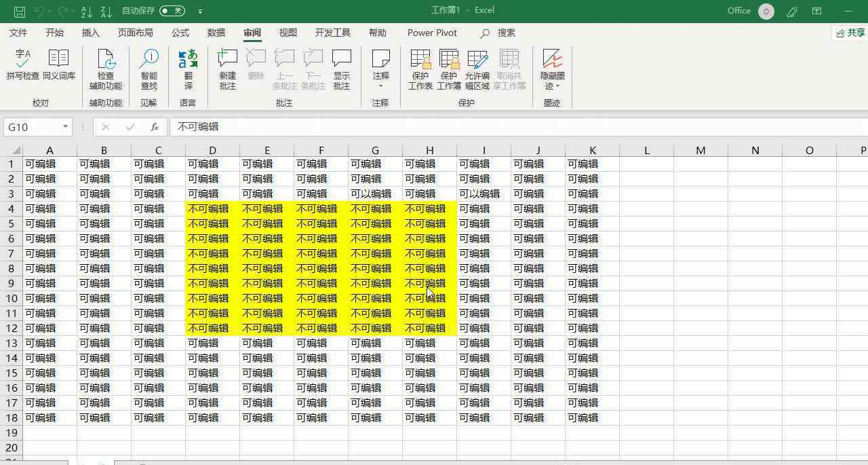Click yellow cell F7 不可编辑
The width and height of the screenshot is (868, 465).
point(321,253)
